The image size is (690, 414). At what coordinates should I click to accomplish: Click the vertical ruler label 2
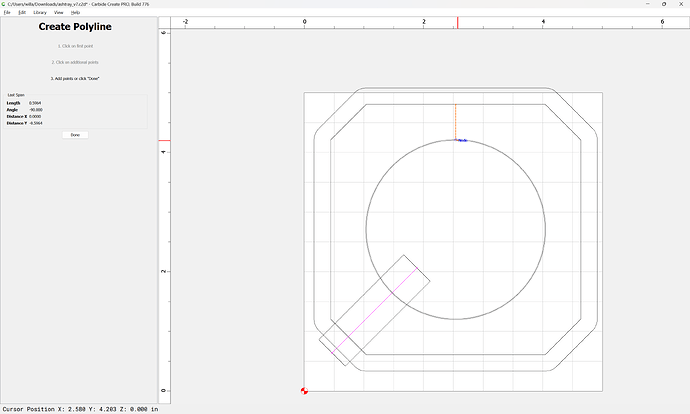[164, 271]
